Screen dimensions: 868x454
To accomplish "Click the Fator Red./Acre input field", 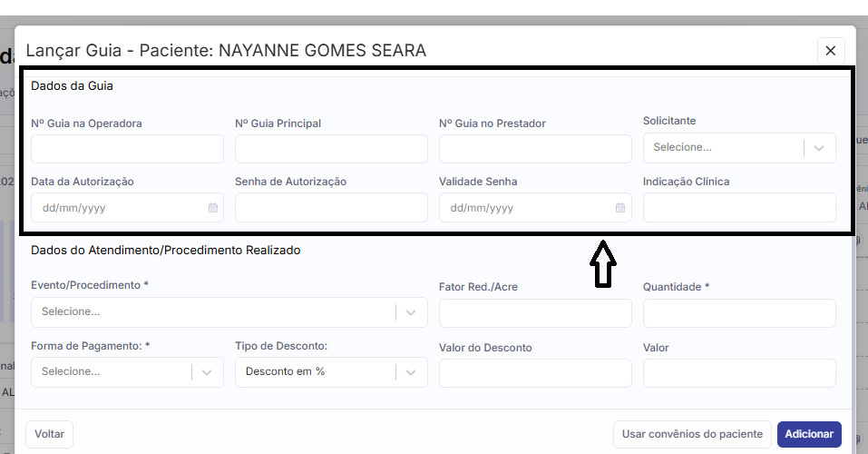I will [x=535, y=313].
